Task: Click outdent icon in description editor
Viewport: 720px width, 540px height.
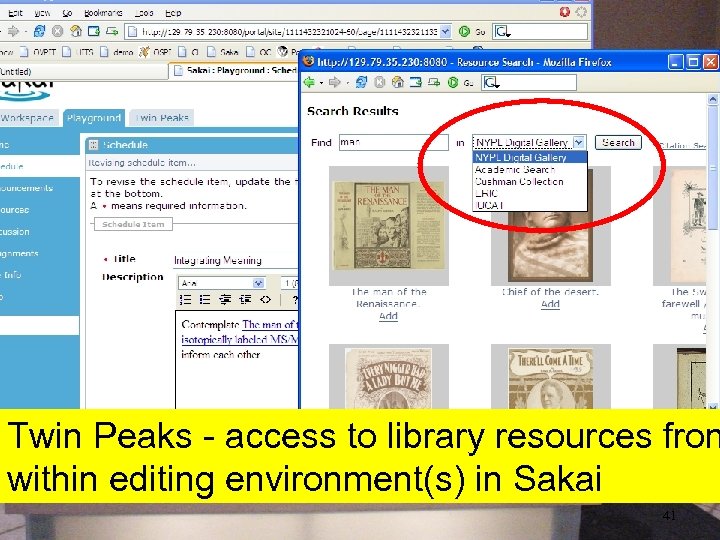Action: point(225,300)
